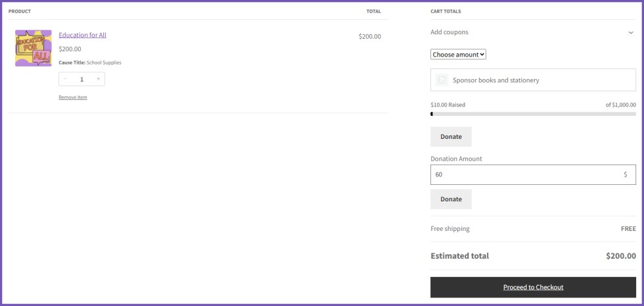Viewport: 644px width, 306px height.
Task: Proceed to Checkout
Action: pyautogui.click(x=533, y=287)
